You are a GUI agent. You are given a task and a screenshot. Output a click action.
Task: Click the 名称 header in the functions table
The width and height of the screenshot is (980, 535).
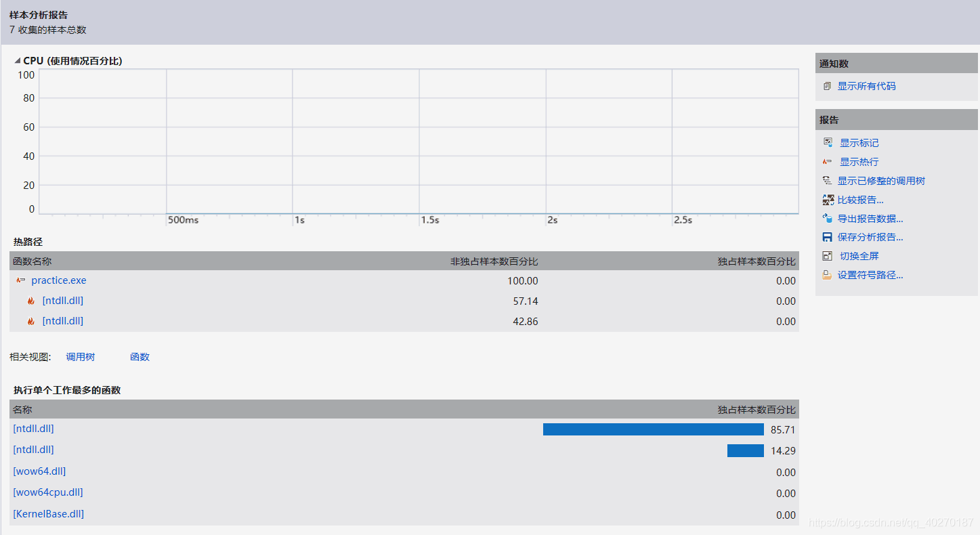pyautogui.click(x=22, y=410)
